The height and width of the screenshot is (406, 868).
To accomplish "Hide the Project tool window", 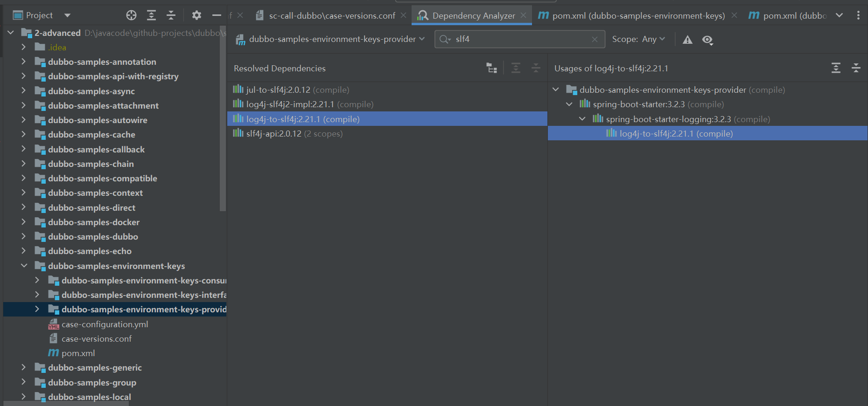I will coord(217,15).
